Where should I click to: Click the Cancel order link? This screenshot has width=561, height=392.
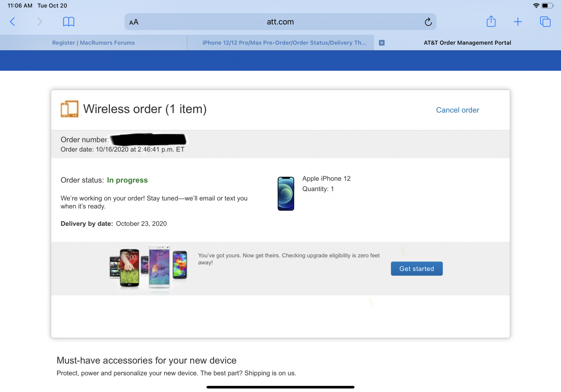click(457, 110)
